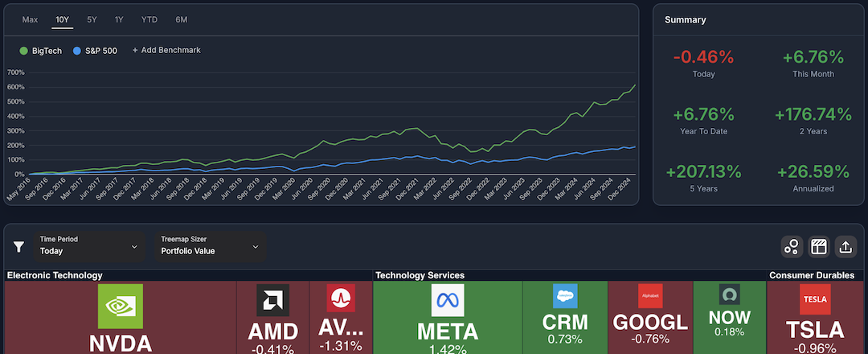Click the TSLA ticker label
Image resolution: width=868 pixels, height=354 pixels.
point(815,330)
